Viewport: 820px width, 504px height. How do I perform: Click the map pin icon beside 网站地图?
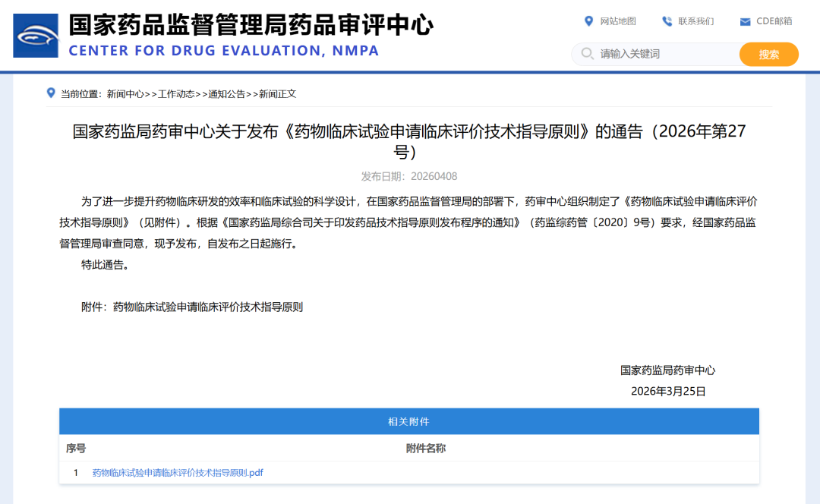pos(588,21)
